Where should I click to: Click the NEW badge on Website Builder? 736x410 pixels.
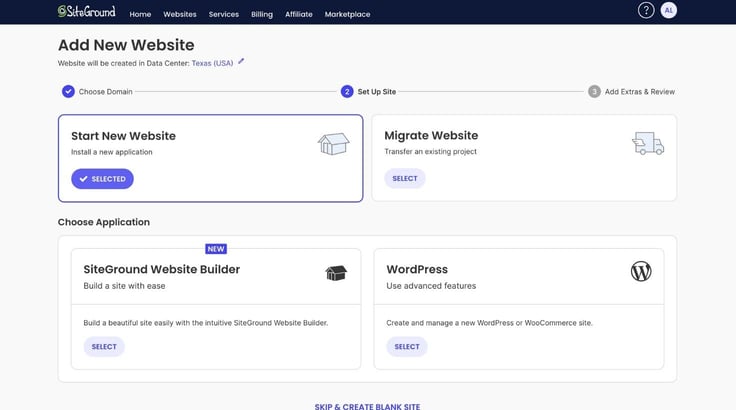tap(216, 249)
